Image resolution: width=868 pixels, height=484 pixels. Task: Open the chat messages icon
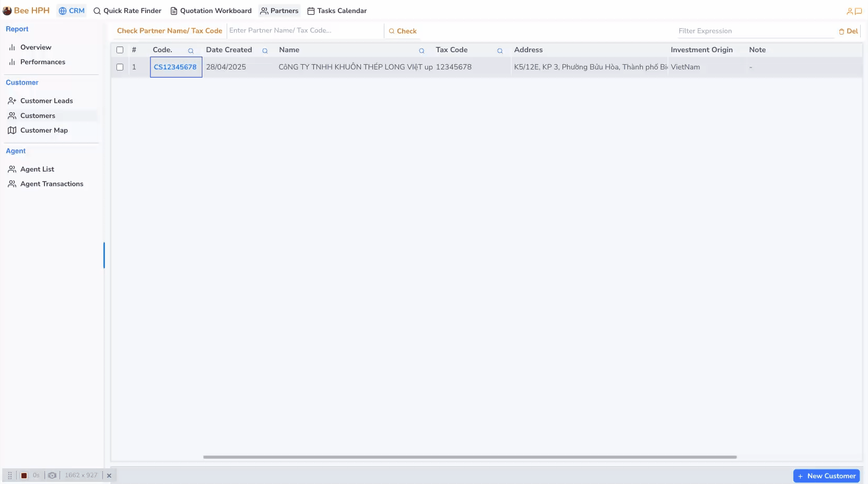[x=858, y=11]
